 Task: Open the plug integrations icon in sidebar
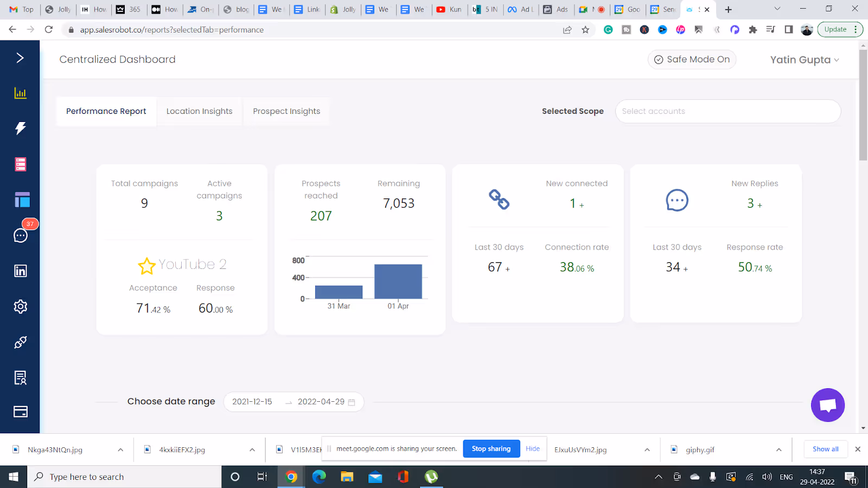click(20, 342)
